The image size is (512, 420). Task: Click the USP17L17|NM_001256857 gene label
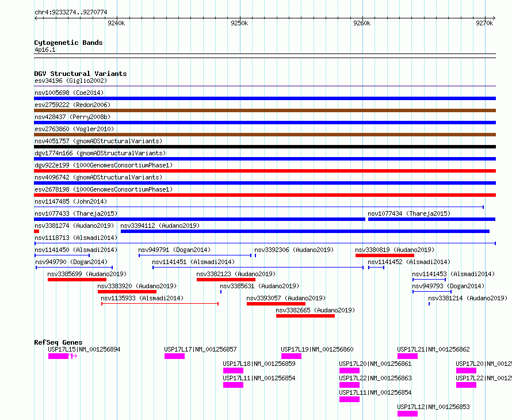[x=201, y=349]
